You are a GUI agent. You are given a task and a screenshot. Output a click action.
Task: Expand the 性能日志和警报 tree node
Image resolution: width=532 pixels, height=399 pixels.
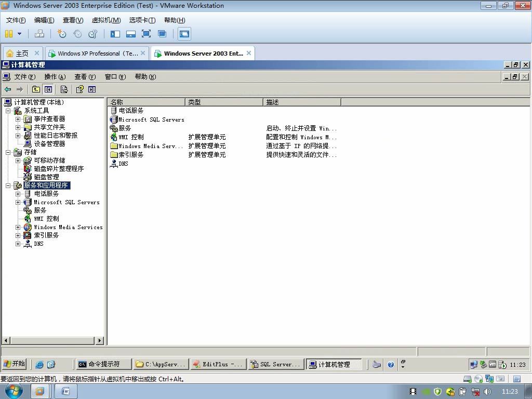[x=18, y=136]
